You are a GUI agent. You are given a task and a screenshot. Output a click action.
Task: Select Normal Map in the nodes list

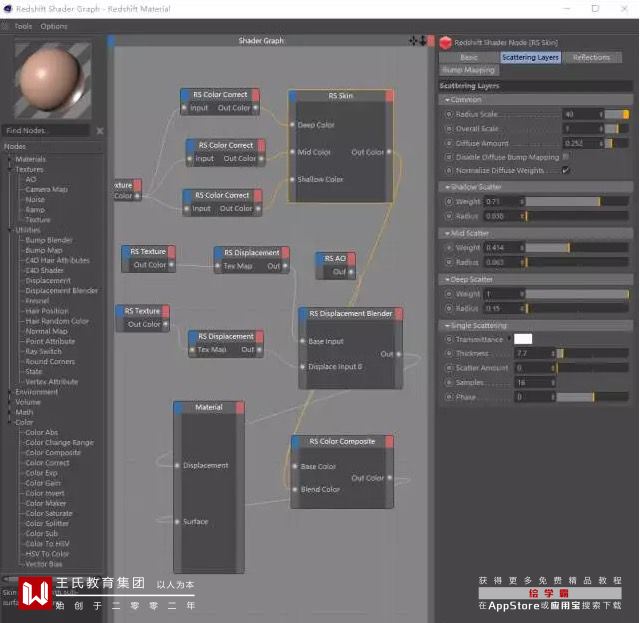(47, 331)
